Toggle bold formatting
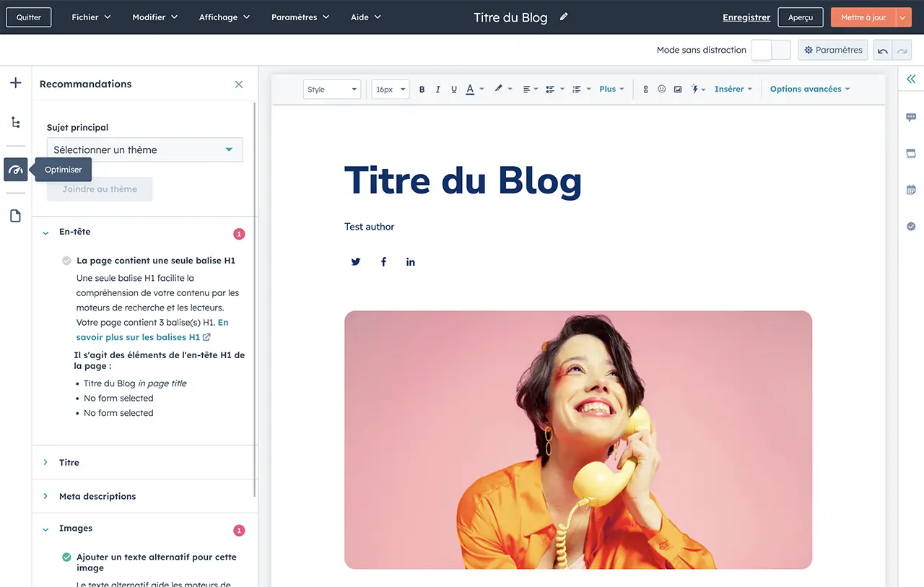 pyautogui.click(x=422, y=90)
